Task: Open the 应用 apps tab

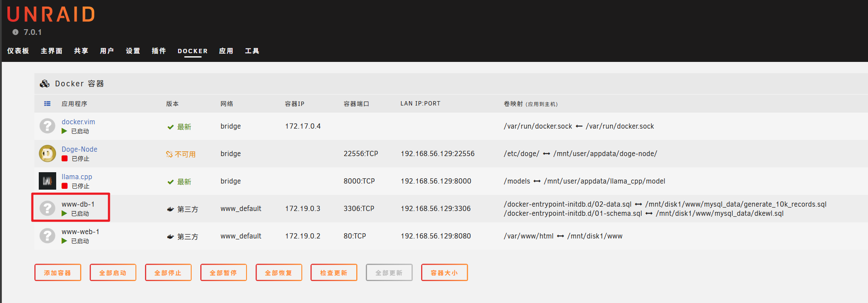Action: pos(226,51)
